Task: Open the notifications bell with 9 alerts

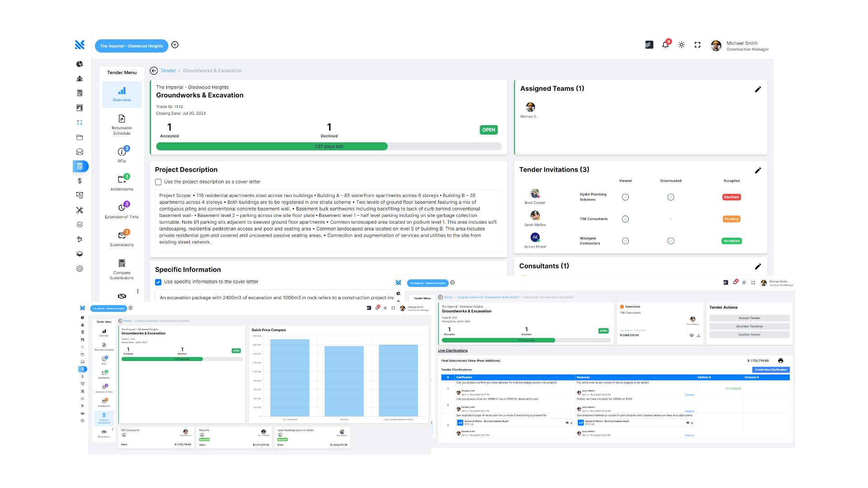Action: coord(665,45)
